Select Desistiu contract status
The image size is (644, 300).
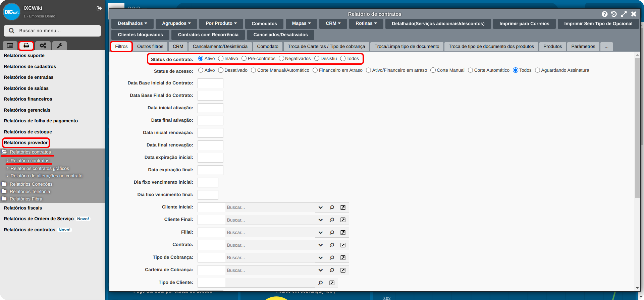(317, 58)
